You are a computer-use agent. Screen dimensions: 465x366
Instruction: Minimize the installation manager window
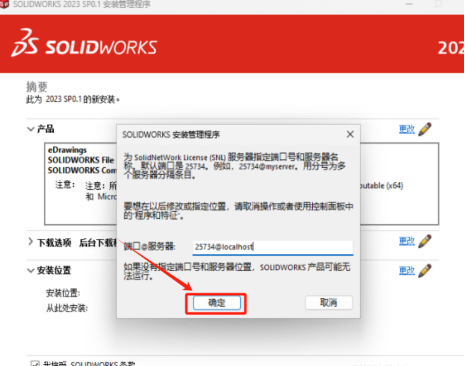409,4
